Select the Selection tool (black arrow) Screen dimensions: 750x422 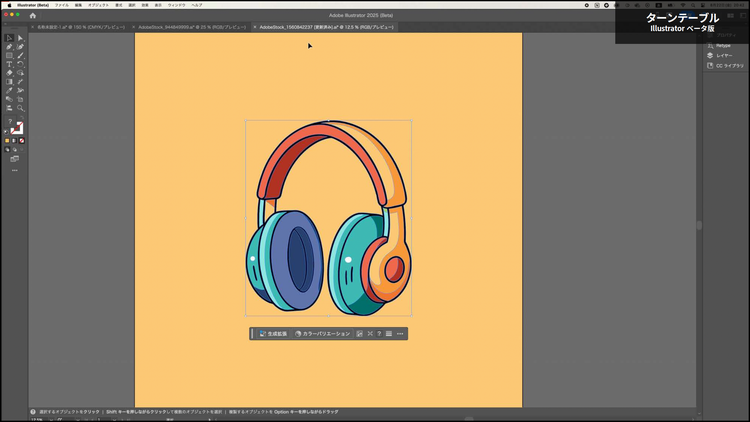(x=9, y=38)
